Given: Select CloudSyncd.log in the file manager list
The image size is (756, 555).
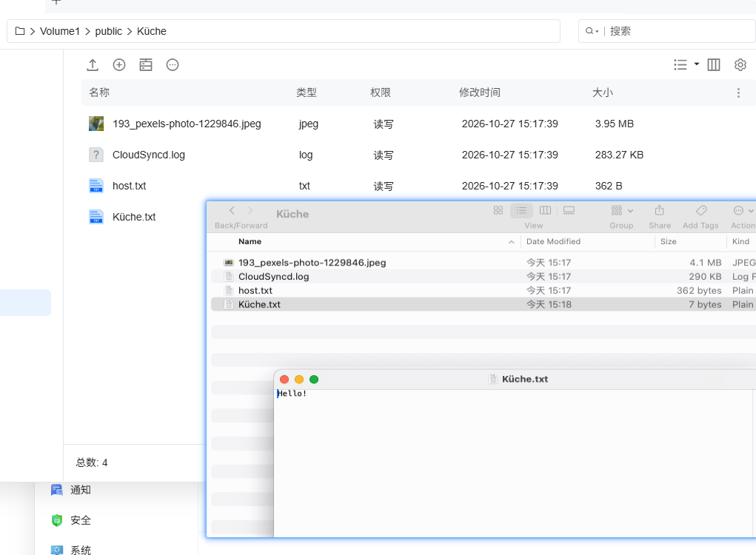Looking at the screenshot, I should [149, 155].
